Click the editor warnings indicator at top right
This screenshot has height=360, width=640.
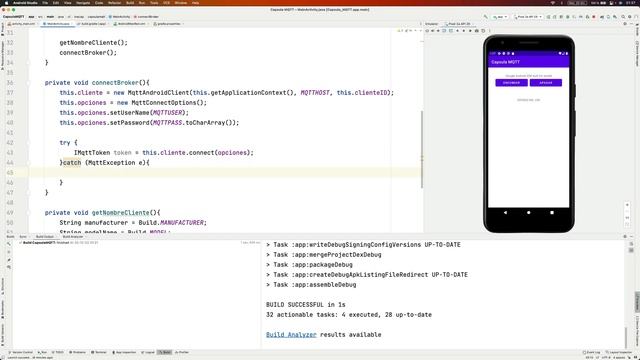[405, 31]
